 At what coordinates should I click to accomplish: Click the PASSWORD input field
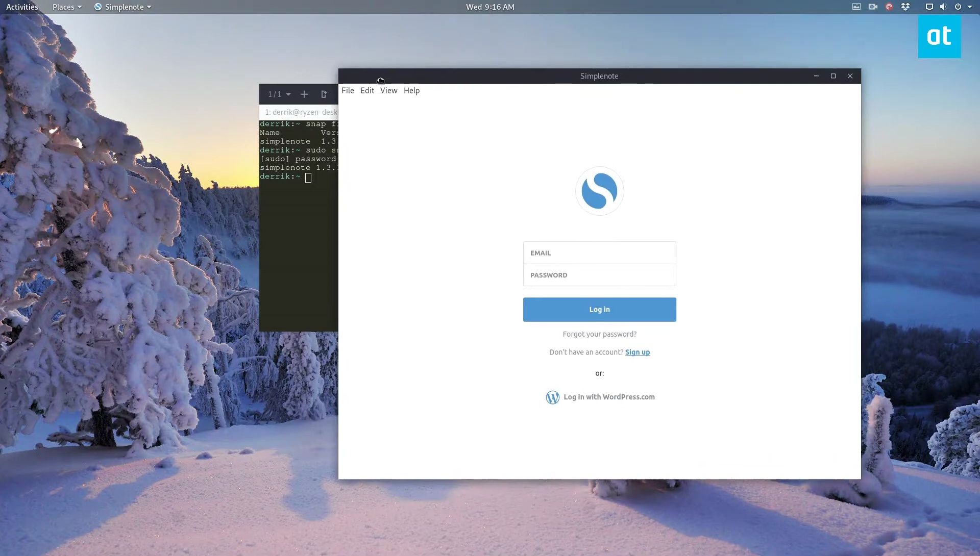tap(599, 275)
